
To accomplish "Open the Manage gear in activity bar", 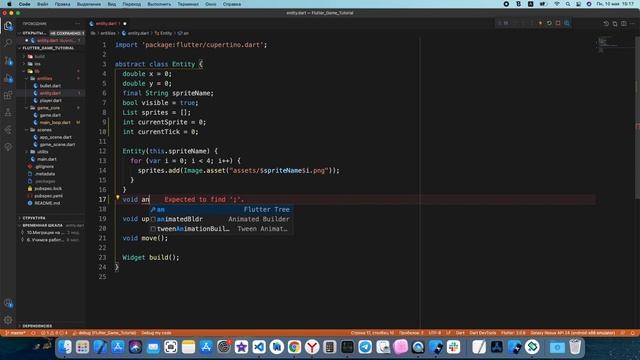I will (x=8, y=320).
